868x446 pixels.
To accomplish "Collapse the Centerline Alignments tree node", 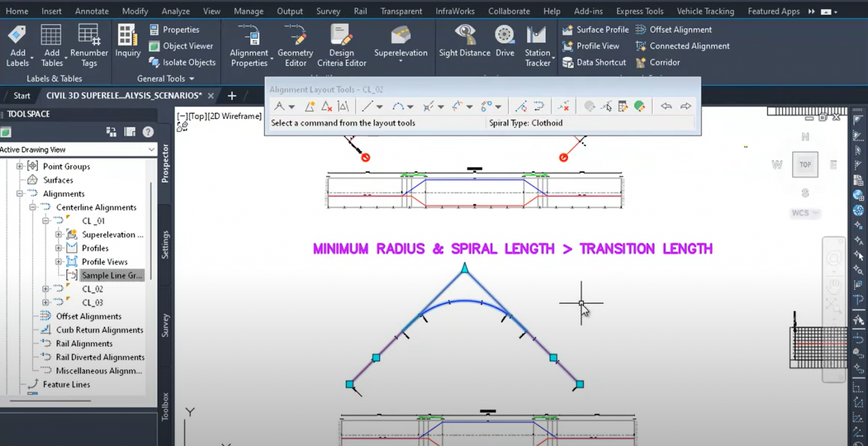I will [33, 207].
